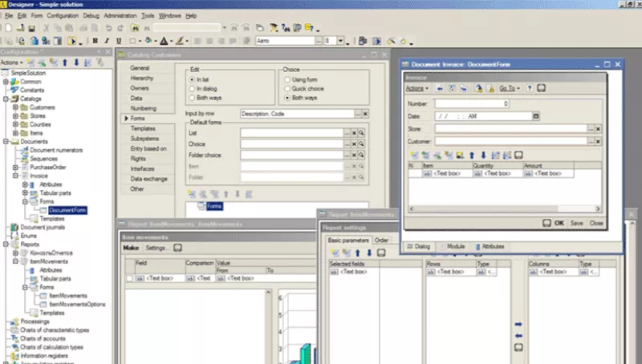
Task: Select 'Quick choice' radio button
Action: pos(287,88)
